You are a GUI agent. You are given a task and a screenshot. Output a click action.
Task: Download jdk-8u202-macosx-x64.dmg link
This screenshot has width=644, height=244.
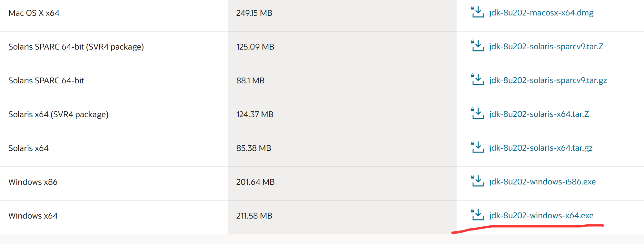pyautogui.click(x=541, y=13)
